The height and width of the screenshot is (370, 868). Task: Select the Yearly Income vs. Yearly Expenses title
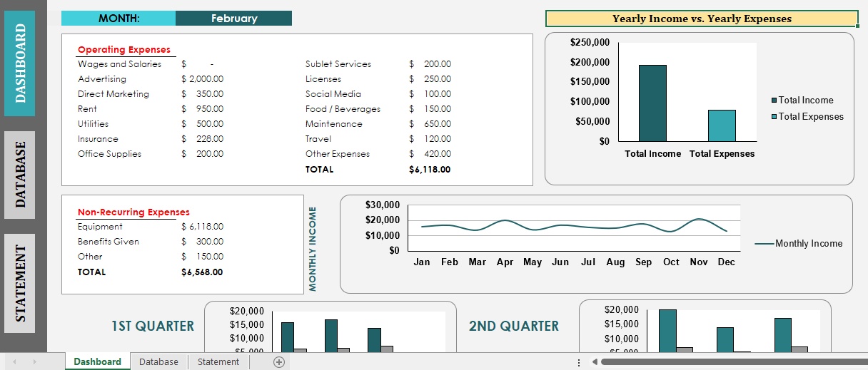tap(702, 19)
